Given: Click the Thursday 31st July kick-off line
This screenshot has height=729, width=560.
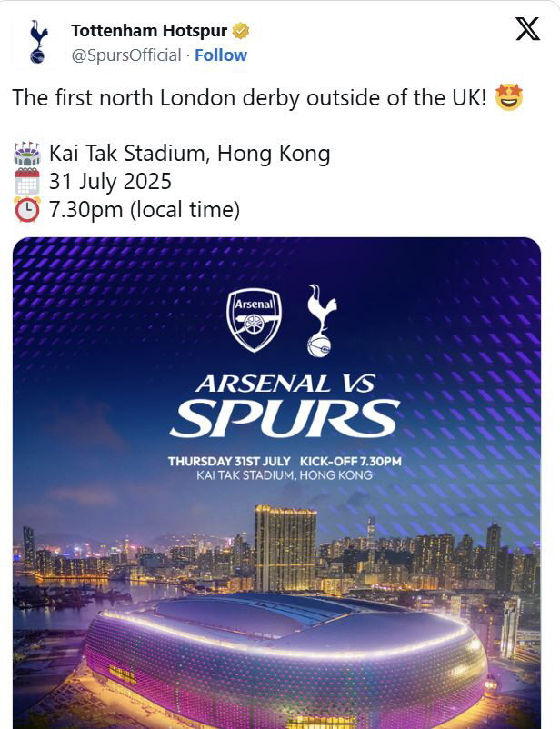Looking at the screenshot, I should [285, 462].
